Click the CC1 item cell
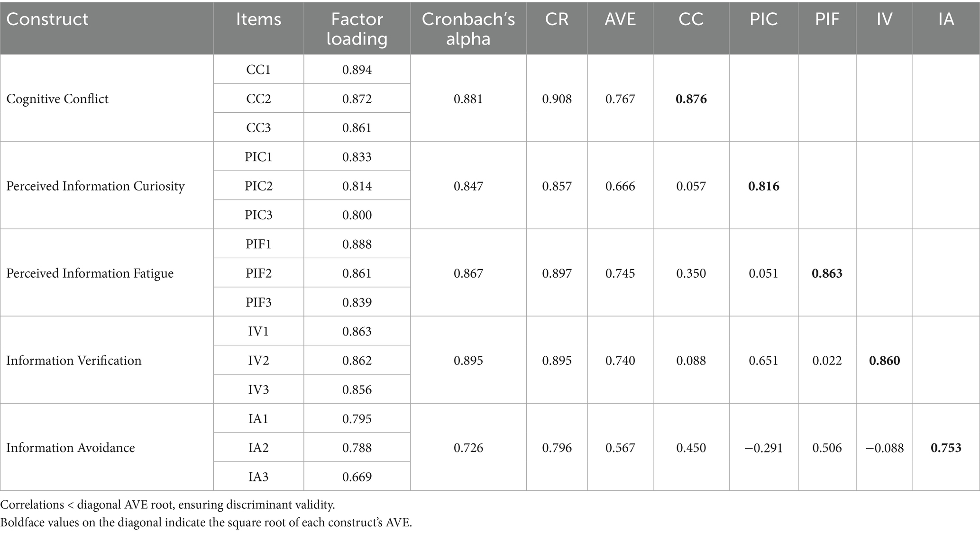The width and height of the screenshot is (980, 533). pyautogui.click(x=258, y=70)
